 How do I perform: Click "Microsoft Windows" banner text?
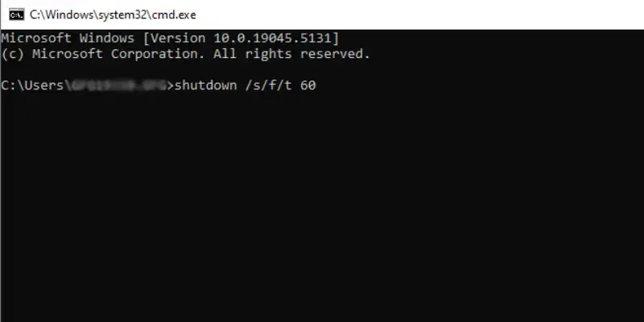(x=68, y=38)
